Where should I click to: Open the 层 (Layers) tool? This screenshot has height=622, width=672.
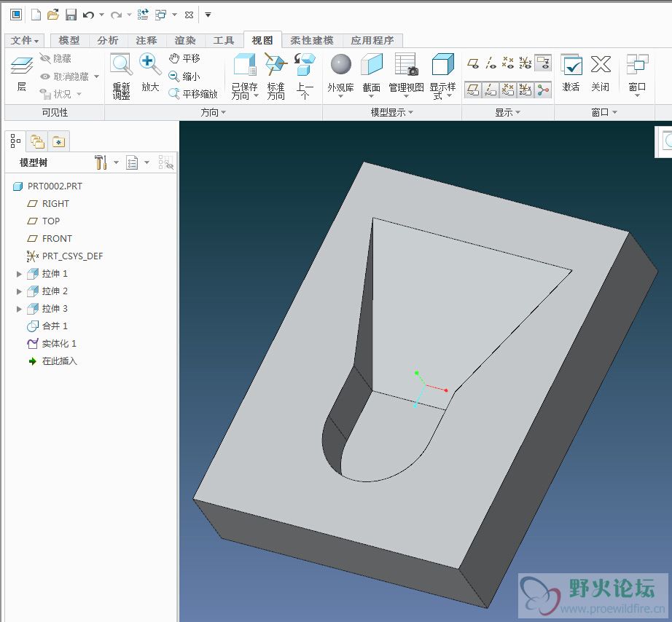21,68
